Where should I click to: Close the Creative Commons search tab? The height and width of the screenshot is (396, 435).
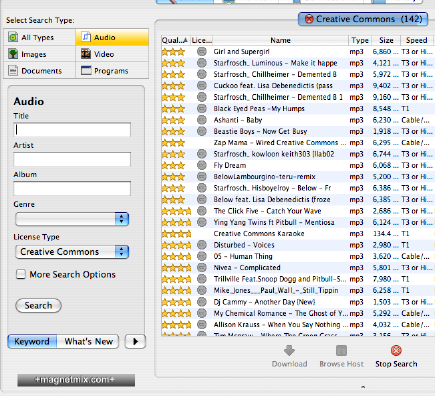click(x=309, y=19)
